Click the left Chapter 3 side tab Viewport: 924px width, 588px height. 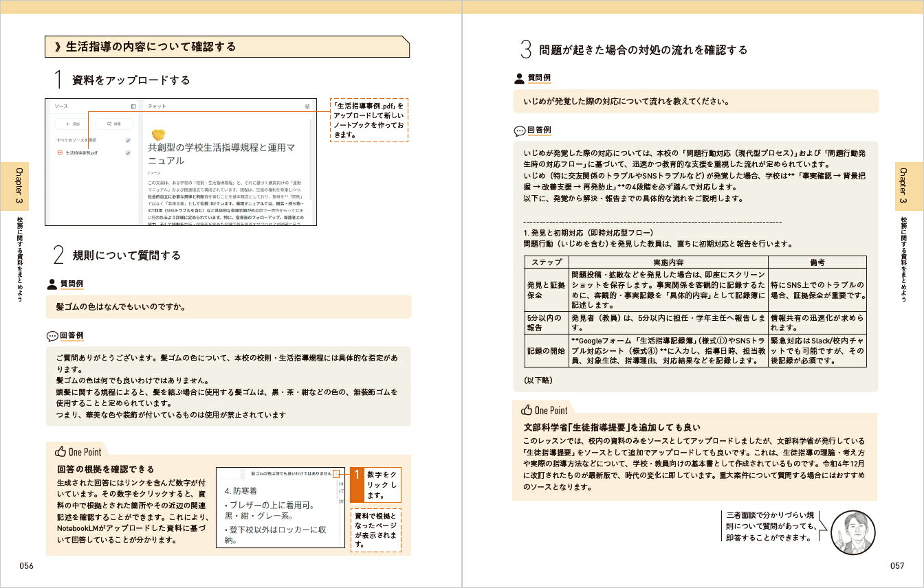[19, 186]
